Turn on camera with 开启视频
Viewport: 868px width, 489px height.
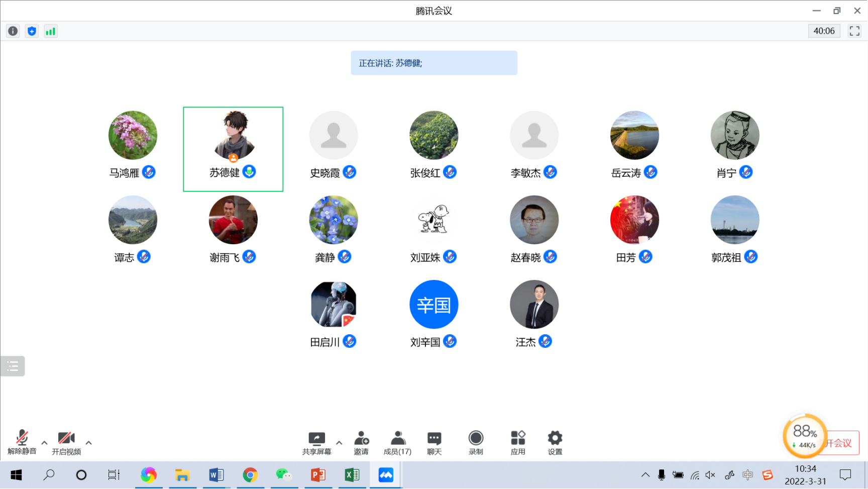pyautogui.click(x=66, y=442)
